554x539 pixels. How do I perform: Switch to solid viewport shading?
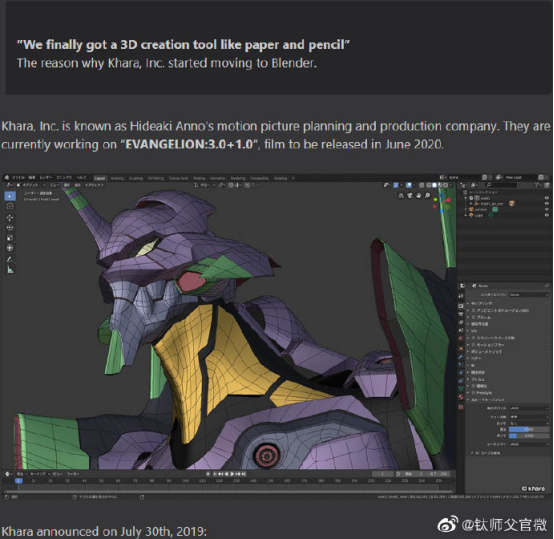(x=434, y=185)
